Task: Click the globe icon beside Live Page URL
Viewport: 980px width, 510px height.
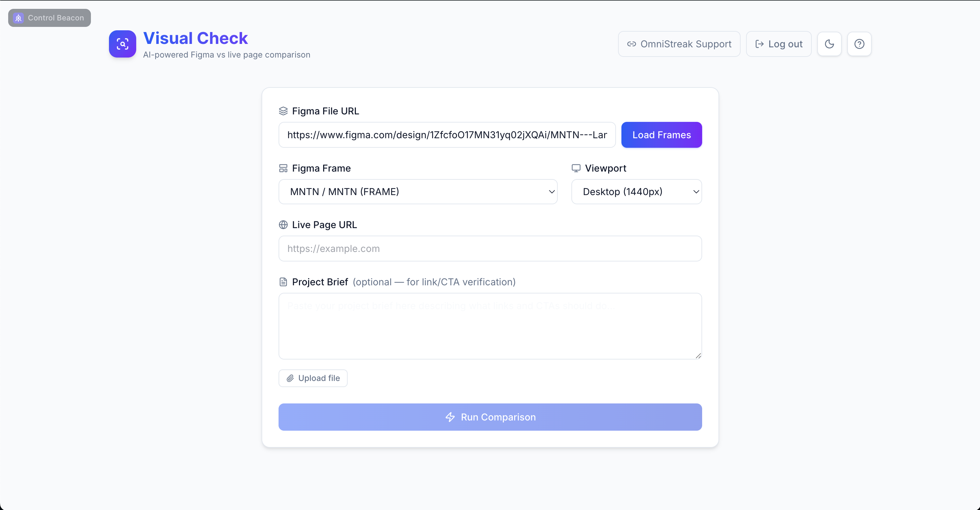Action: (x=283, y=225)
